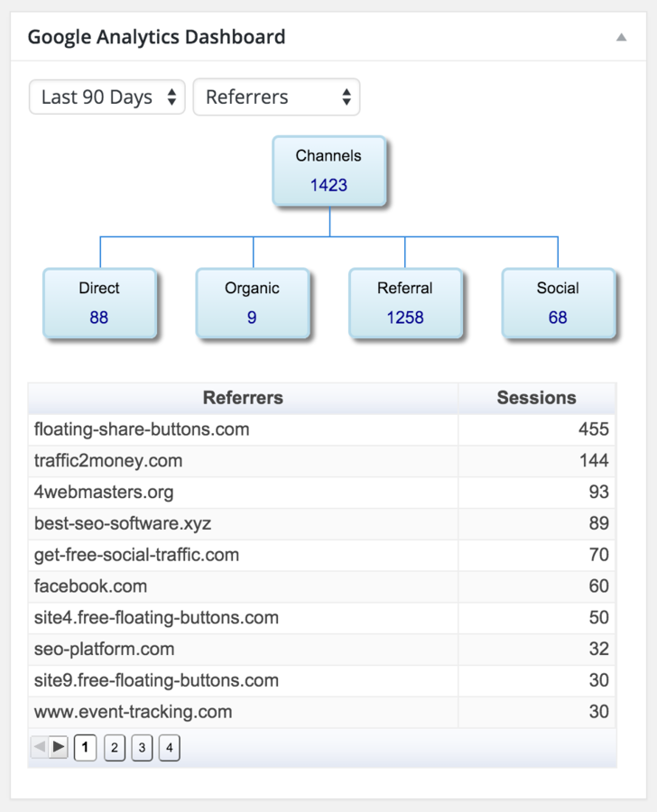This screenshot has height=812, width=657.
Task: Sort by Sessions column header
Action: (536, 398)
